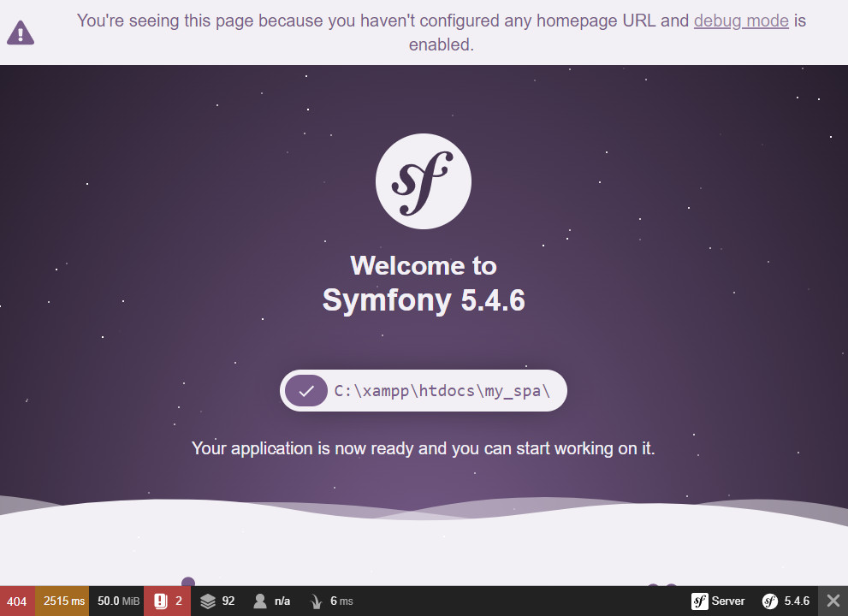Open the cache layers icon showing 92
The height and width of the screenshot is (616, 848).
(x=217, y=601)
